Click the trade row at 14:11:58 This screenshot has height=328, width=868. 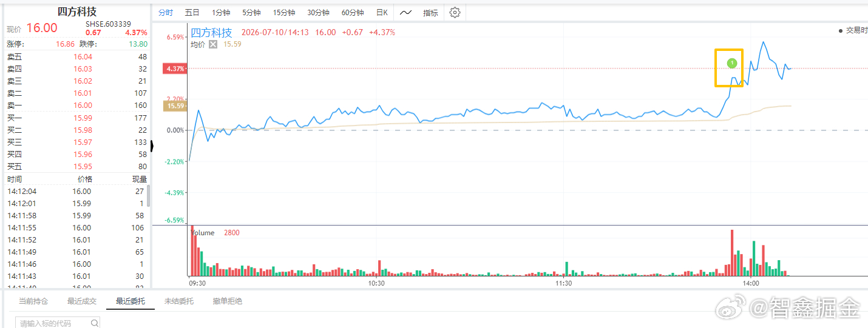[76, 216]
